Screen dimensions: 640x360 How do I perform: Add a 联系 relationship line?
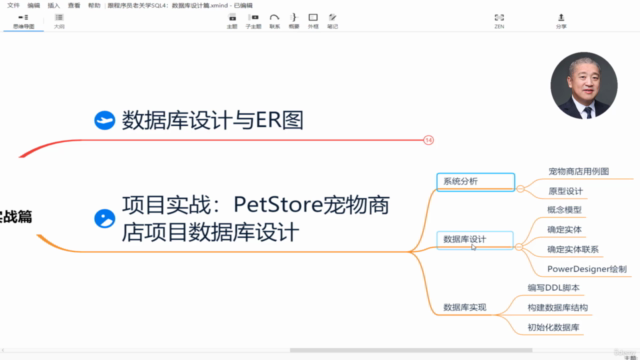point(274,21)
